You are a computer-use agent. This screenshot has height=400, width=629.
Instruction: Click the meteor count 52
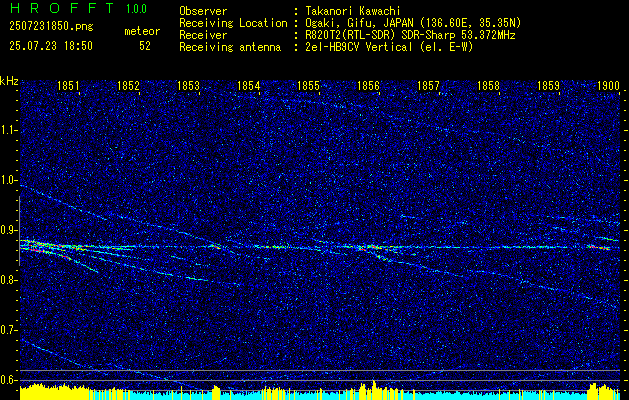[x=145, y=46]
